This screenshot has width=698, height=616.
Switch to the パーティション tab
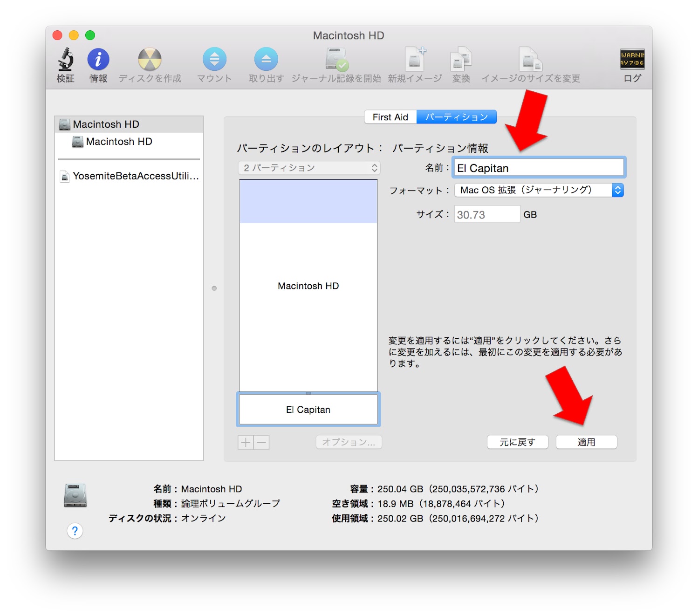coord(457,117)
